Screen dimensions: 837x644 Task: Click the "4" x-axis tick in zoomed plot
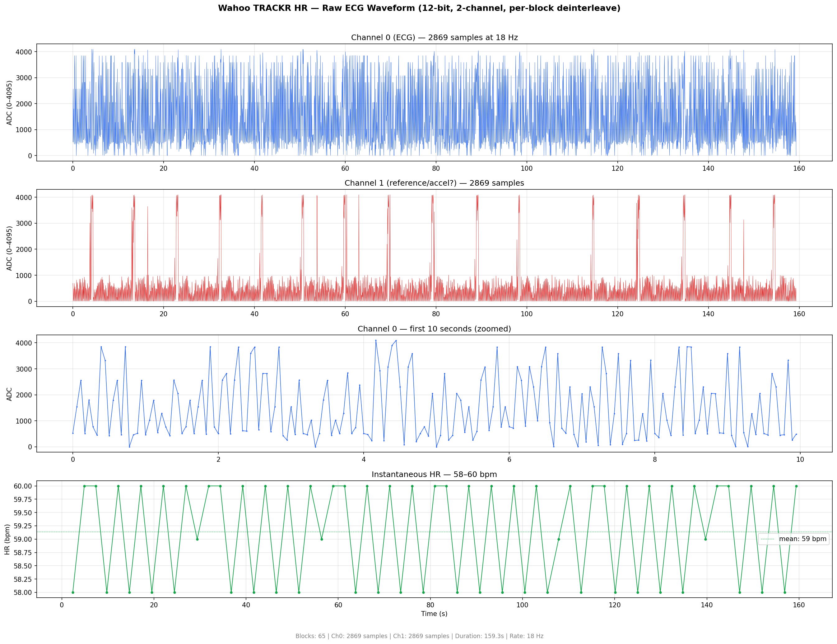pos(364,460)
